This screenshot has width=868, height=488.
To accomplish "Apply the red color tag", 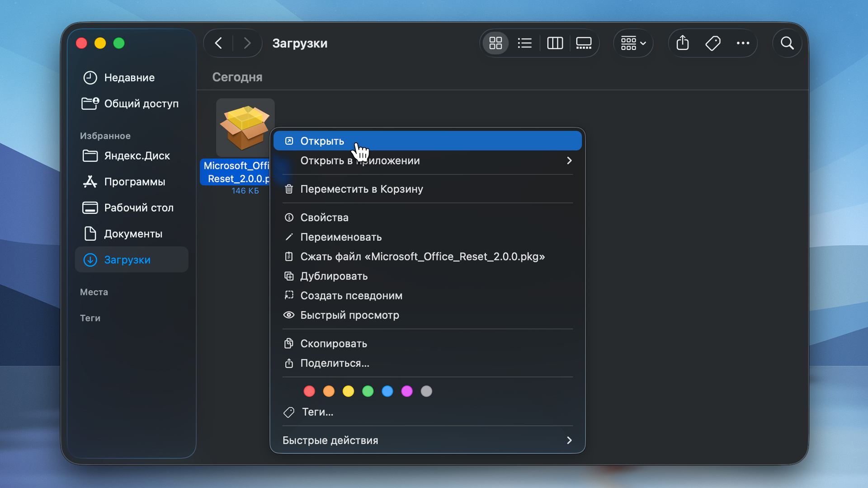I will 309,391.
